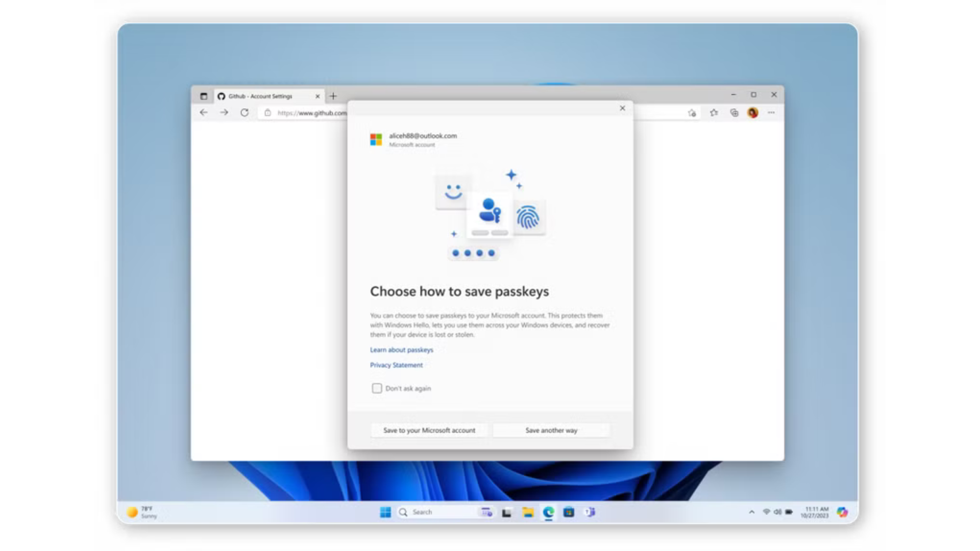The height and width of the screenshot is (551, 980).
Task: Switch to the Github Account Settings tab
Action: pos(260,96)
